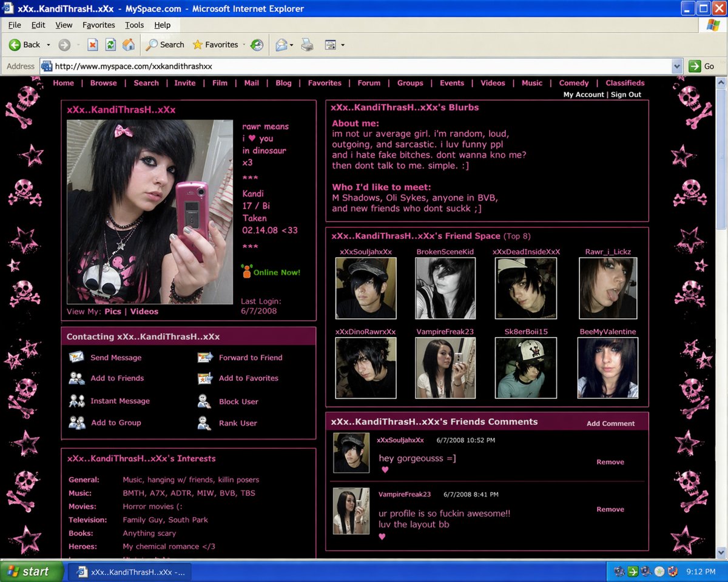Open the Favorites menu in menu bar
The image size is (728, 582).
click(99, 25)
